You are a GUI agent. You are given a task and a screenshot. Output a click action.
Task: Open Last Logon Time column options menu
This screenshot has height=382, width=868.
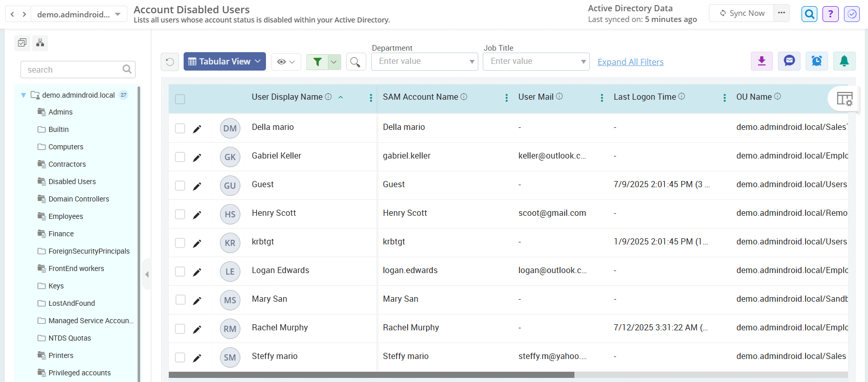tap(724, 98)
